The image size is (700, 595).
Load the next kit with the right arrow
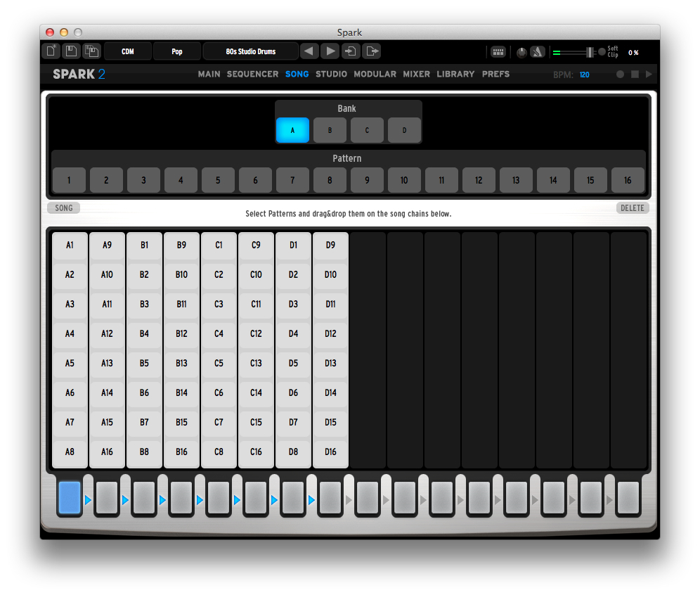tap(330, 51)
